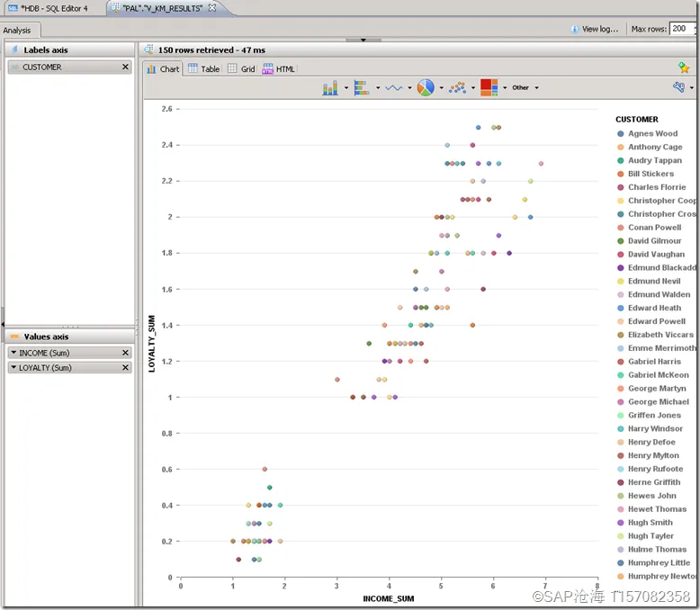
Task: Click George Michael legend entry
Action: (x=653, y=401)
